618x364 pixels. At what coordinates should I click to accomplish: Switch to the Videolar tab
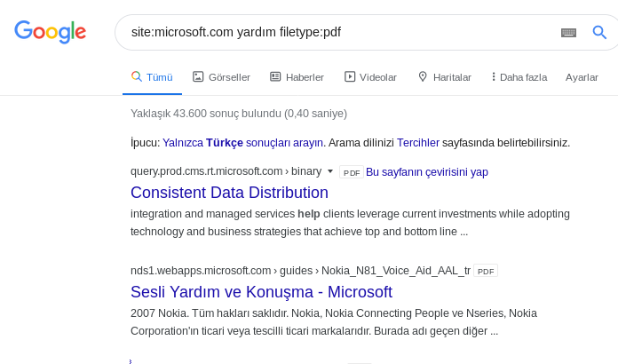pyautogui.click(x=370, y=77)
